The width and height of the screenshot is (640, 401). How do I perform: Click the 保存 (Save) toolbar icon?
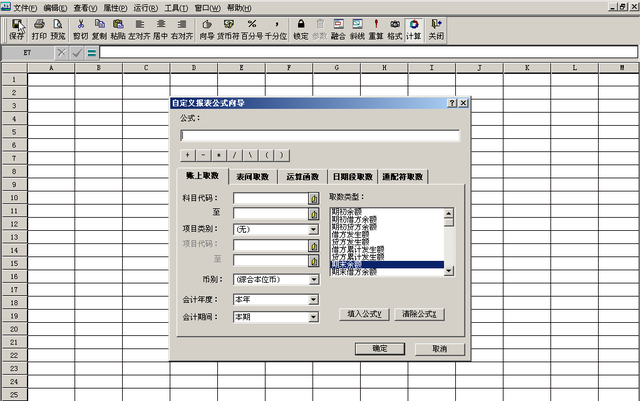[x=16, y=29]
